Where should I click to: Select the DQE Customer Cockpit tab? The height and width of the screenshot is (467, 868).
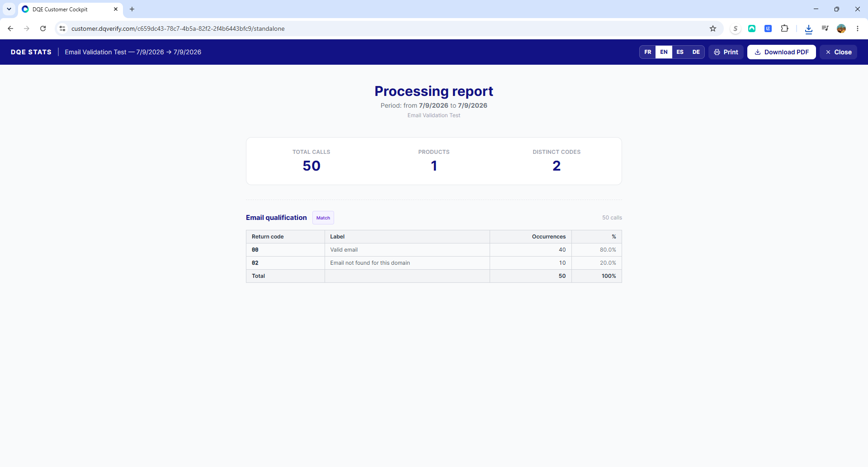70,9
